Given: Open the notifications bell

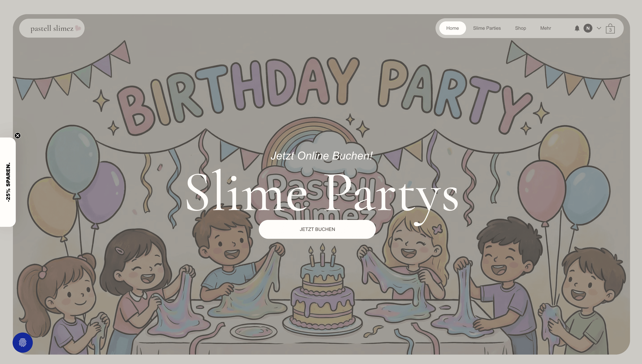Looking at the screenshot, I should [577, 28].
